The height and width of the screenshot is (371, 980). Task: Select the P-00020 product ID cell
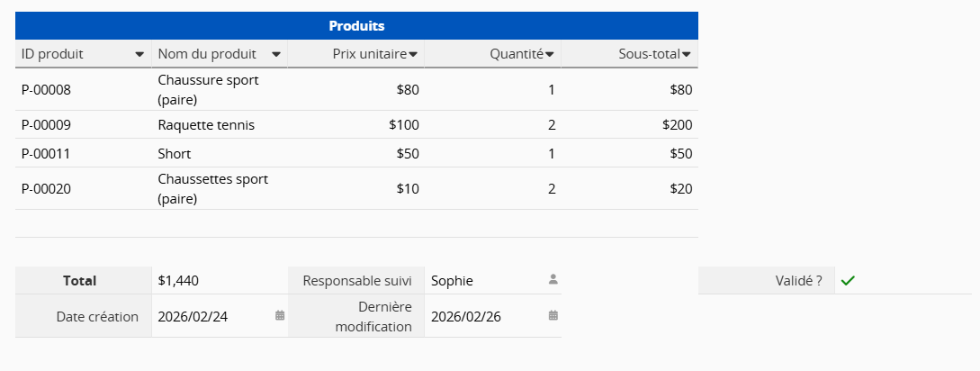tap(46, 189)
